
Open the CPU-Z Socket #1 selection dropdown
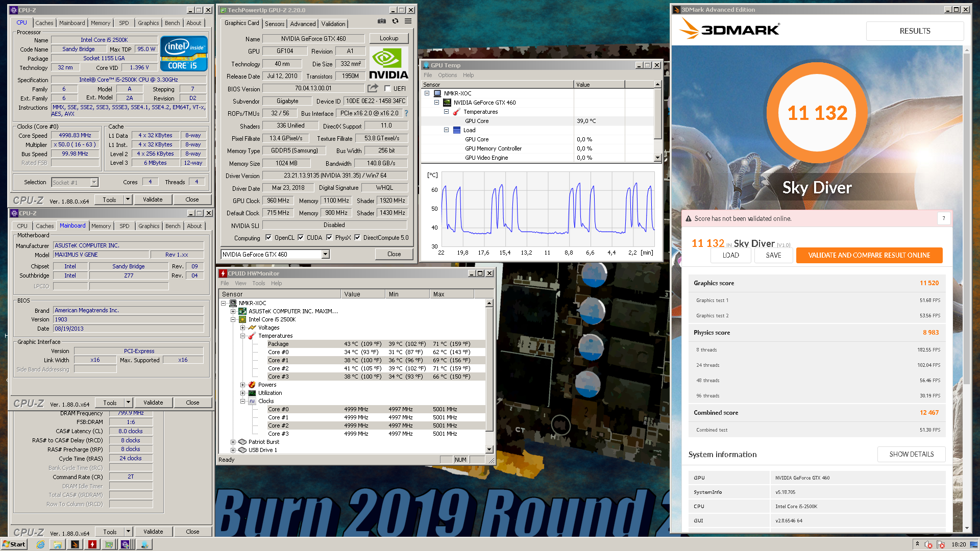pos(94,182)
